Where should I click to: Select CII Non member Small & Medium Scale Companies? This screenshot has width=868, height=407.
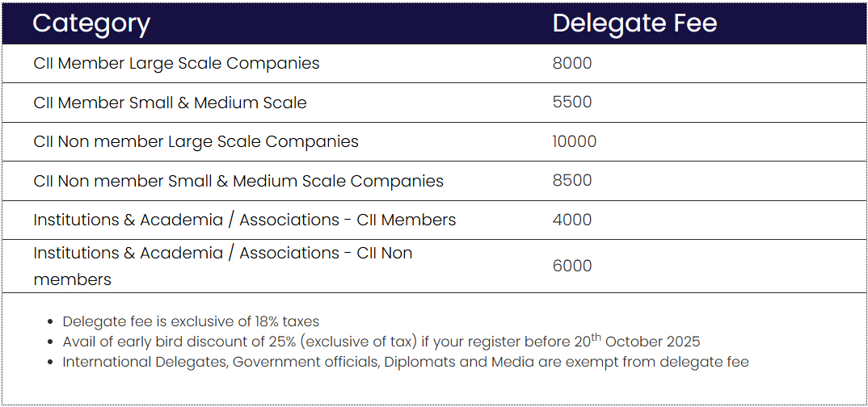[x=238, y=181]
